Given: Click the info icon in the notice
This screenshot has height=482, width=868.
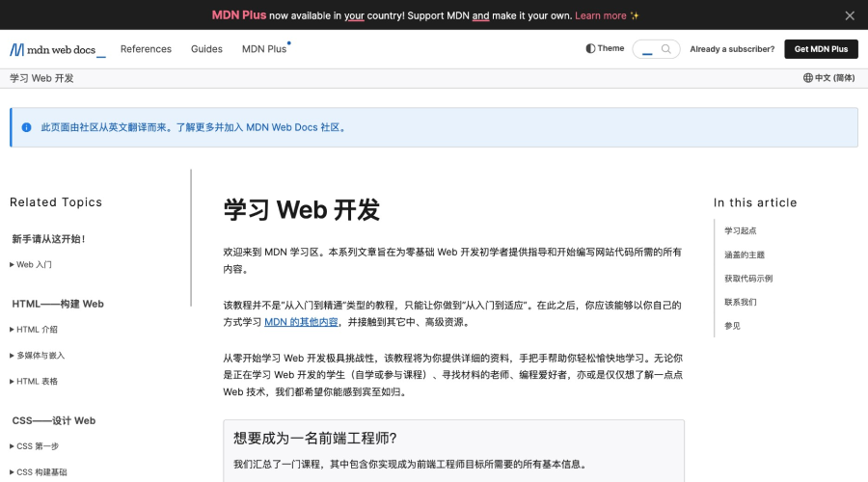Looking at the screenshot, I should tap(26, 127).
